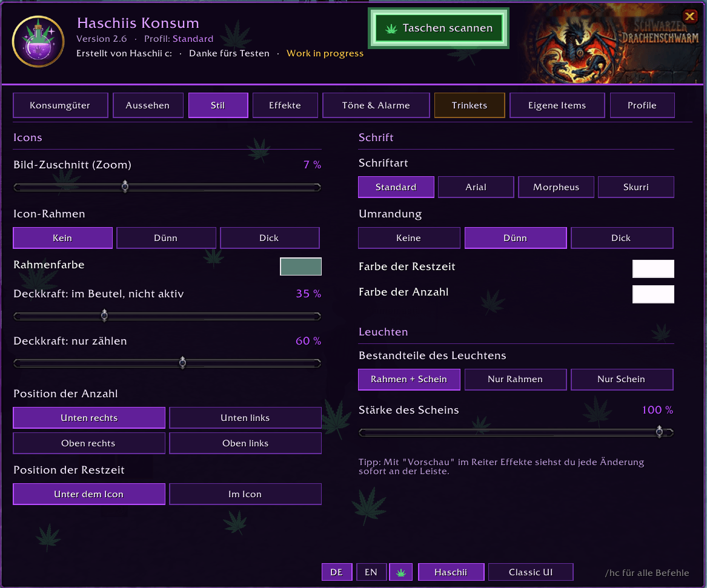The image size is (707, 588).
Task: Open the Rahmenfarbe color swatch
Action: pos(300,266)
